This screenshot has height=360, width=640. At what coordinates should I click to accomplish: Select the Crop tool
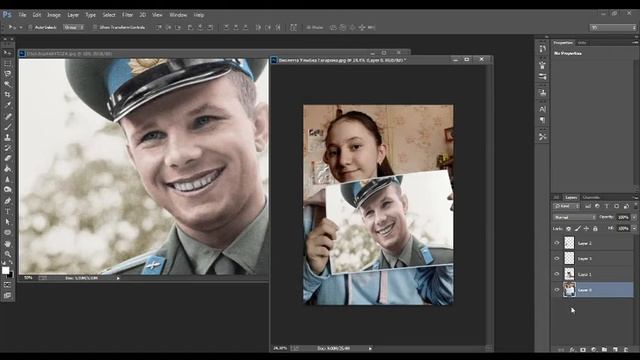tap(7, 95)
